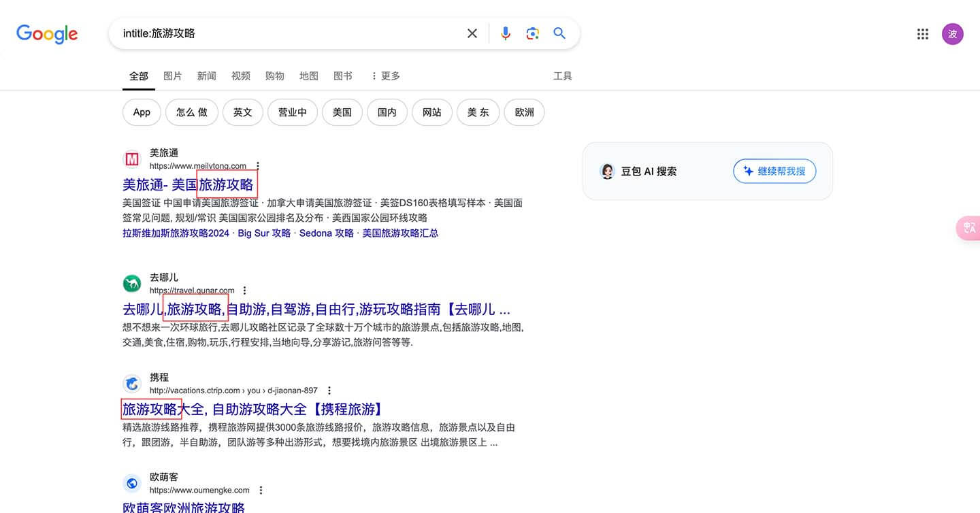
Task: Click the 美旅通 site favicon
Action: pos(132,159)
